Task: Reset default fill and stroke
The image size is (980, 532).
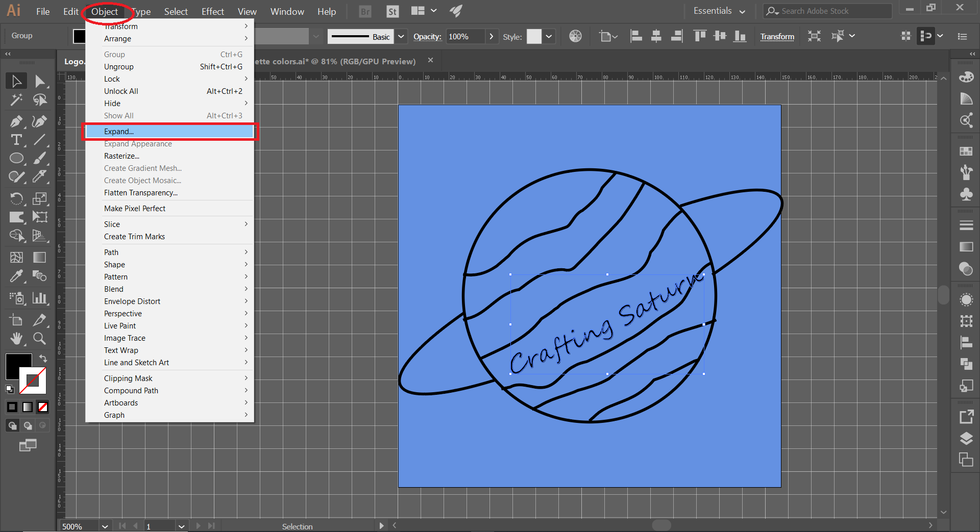Action: coord(10,389)
